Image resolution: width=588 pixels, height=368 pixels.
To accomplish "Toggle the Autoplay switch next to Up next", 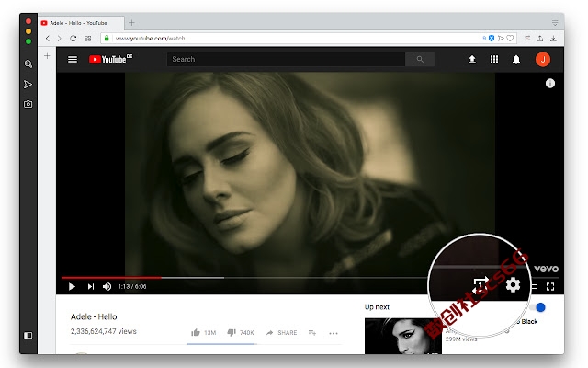I will (x=538, y=307).
